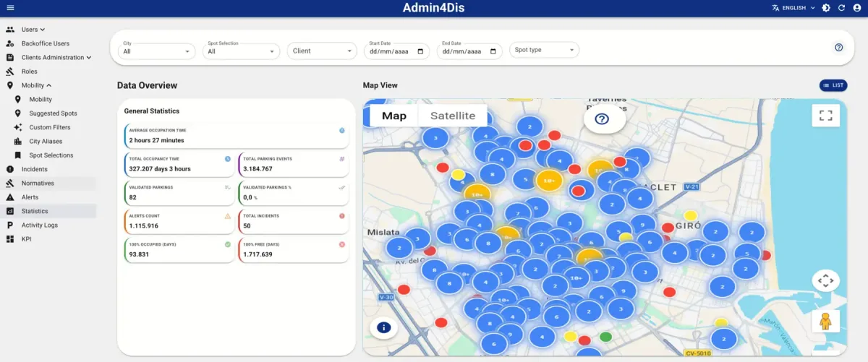868x362 pixels.
Task: Go to Incidents page
Action: tap(35, 169)
